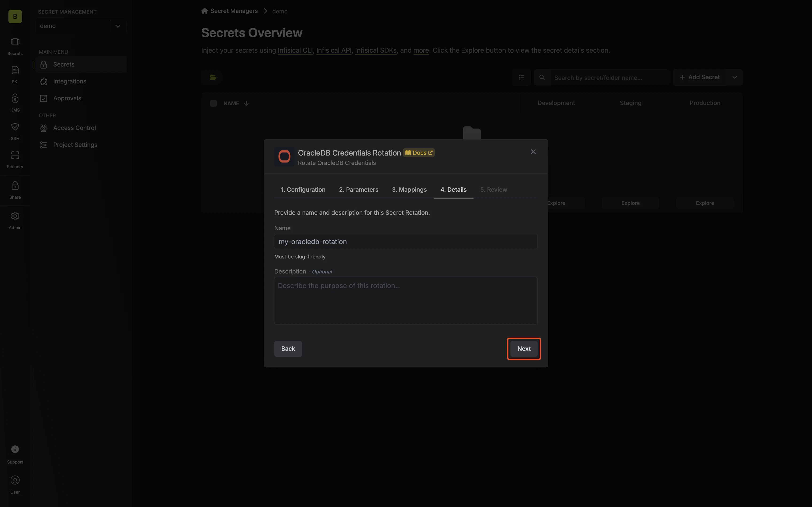
Task: Click the Development column header
Action: click(556, 103)
